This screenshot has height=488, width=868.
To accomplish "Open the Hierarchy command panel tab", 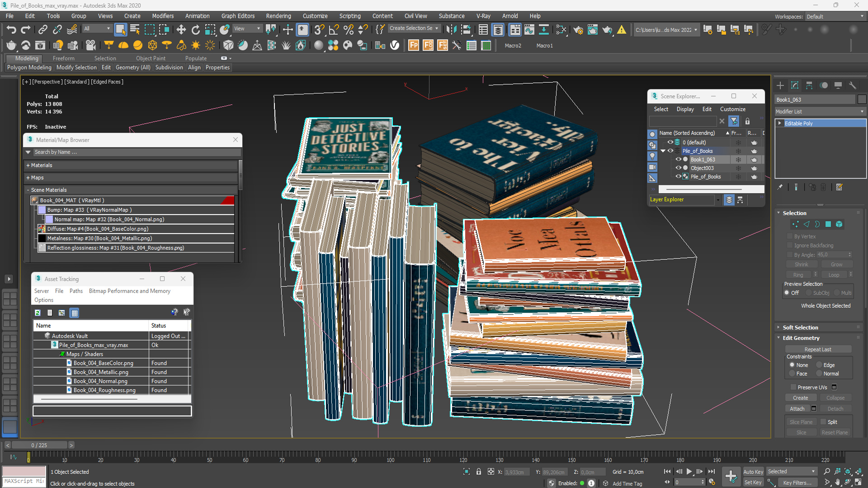I will point(809,85).
